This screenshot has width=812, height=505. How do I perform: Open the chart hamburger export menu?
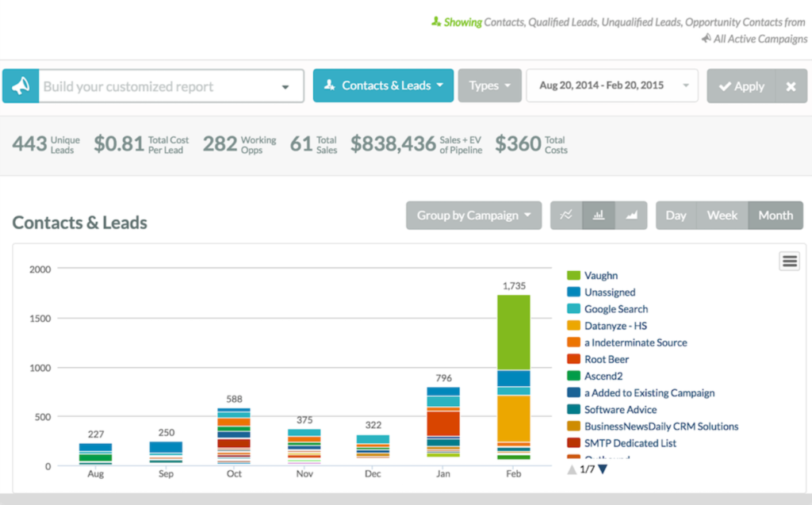pos(790,261)
